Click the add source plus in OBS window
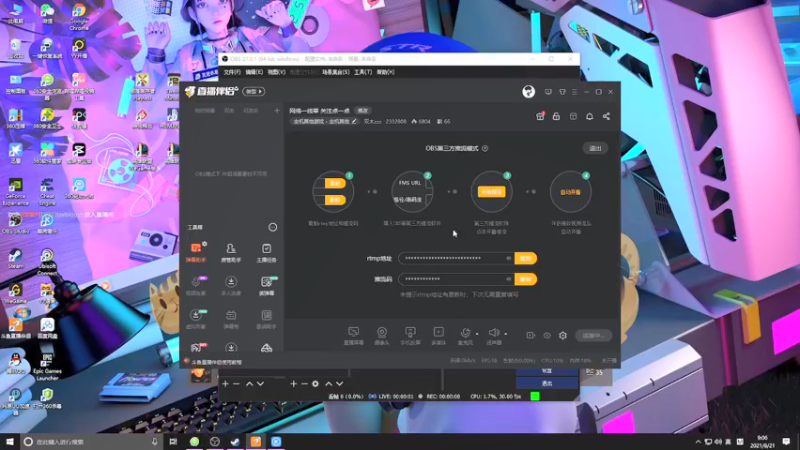The width and height of the screenshot is (800, 450). 293,384
